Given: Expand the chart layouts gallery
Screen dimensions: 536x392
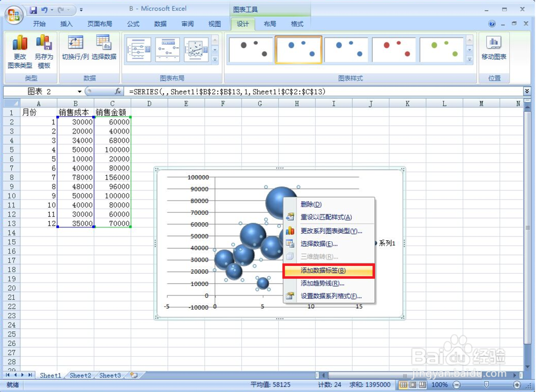Looking at the screenshot, I should 215,60.
